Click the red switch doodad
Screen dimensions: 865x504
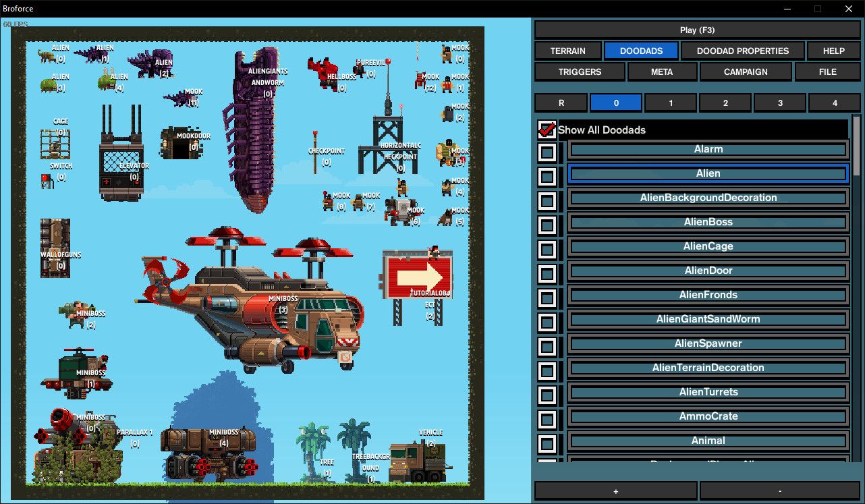click(47, 180)
